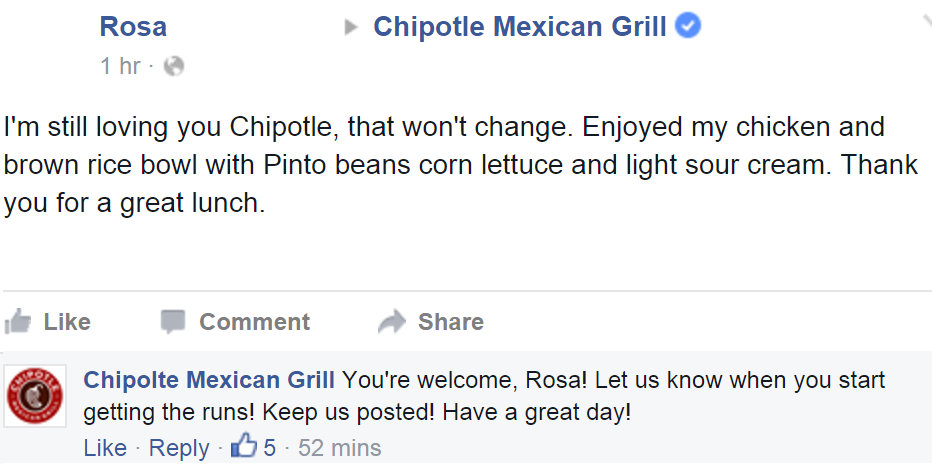Open the post's 1 hr timestamp permalink
The width and height of the screenshot is (932, 464).
pyautogui.click(x=121, y=66)
